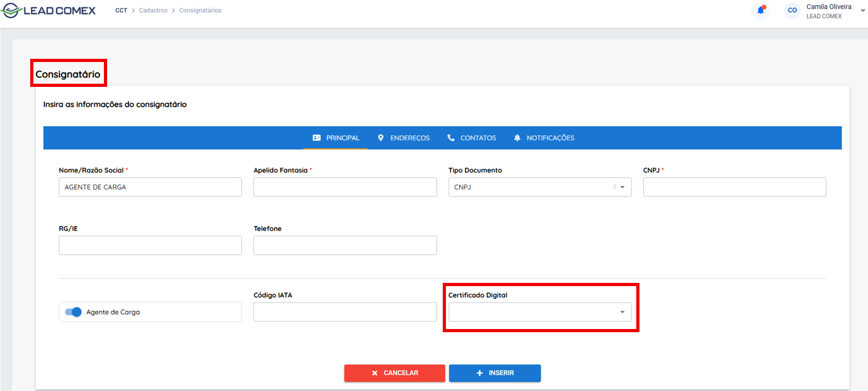Click the Apelido Fantasia input field
Viewport: 868px width, 391px height.
click(345, 187)
